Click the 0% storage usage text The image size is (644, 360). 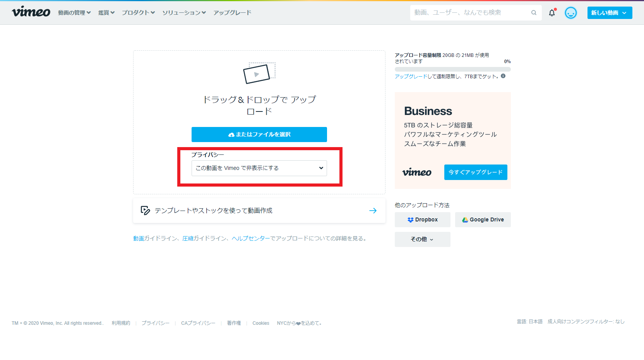pyautogui.click(x=507, y=62)
